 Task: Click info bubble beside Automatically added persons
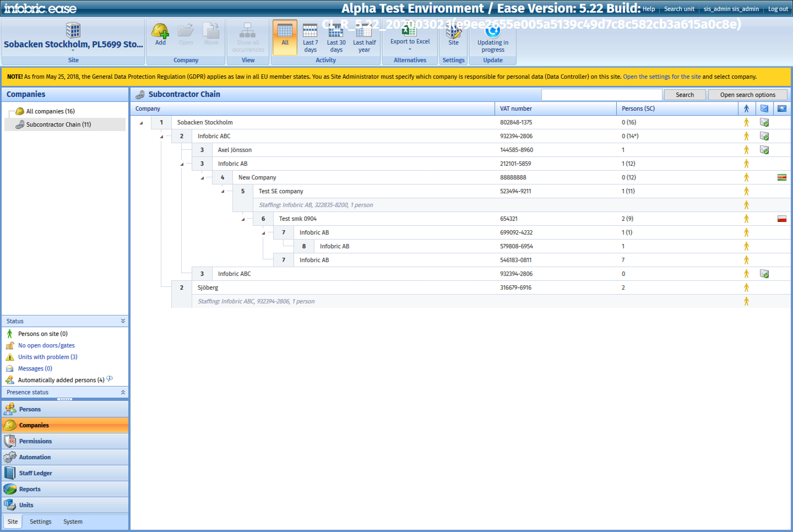tap(110, 378)
